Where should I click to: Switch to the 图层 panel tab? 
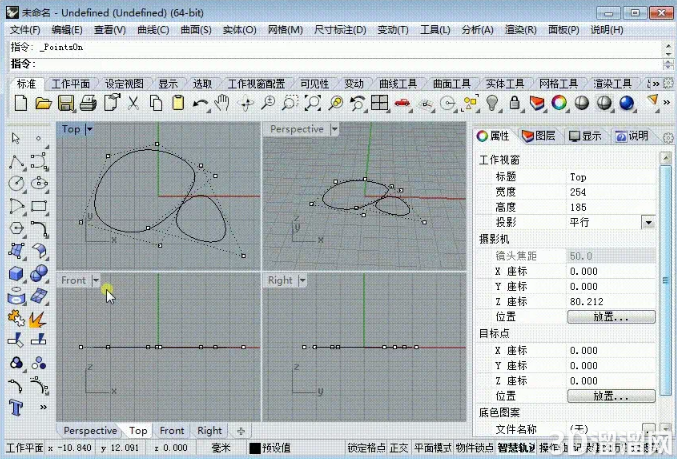539,136
